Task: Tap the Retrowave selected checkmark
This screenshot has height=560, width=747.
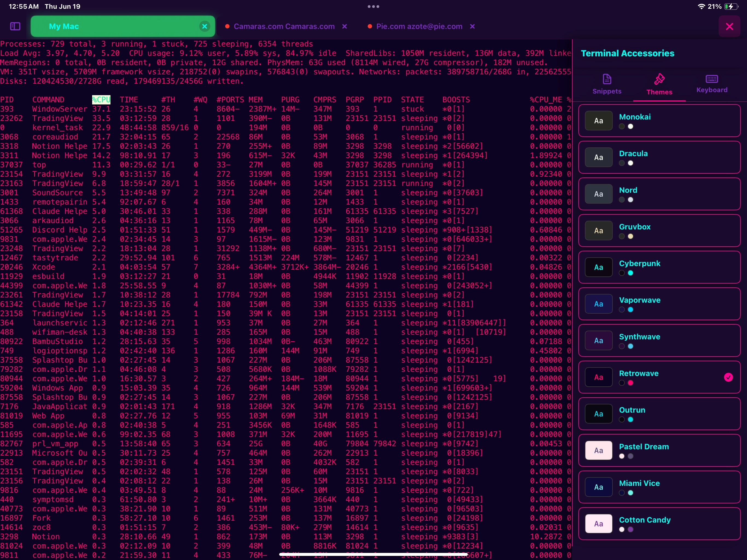Action: pyautogui.click(x=728, y=377)
